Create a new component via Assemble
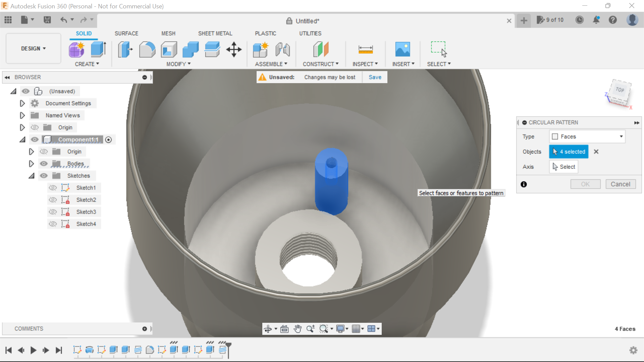This screenshot has width=644, height=362. point(261,49)
